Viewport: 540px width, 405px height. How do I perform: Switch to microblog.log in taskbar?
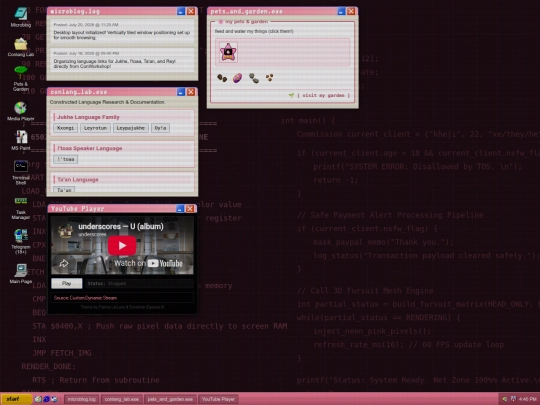(82, 399)
